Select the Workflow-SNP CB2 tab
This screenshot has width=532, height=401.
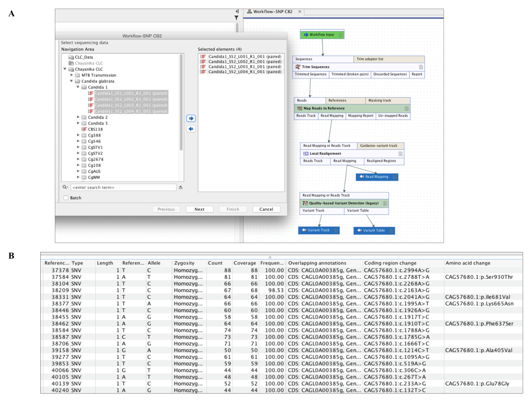tap(273, 12)
